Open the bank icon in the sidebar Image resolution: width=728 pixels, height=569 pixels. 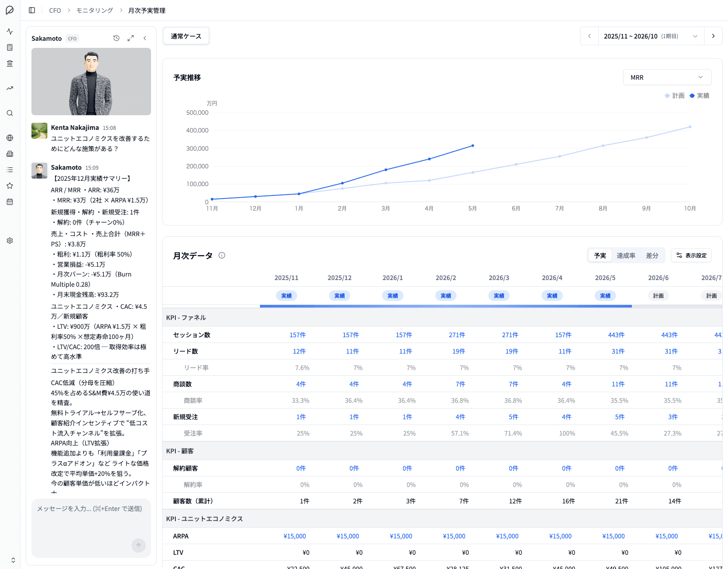[9, 63]
